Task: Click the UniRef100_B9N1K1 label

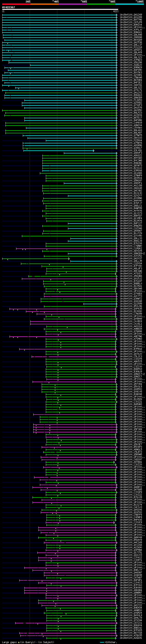Action: (x=131, y=32)
